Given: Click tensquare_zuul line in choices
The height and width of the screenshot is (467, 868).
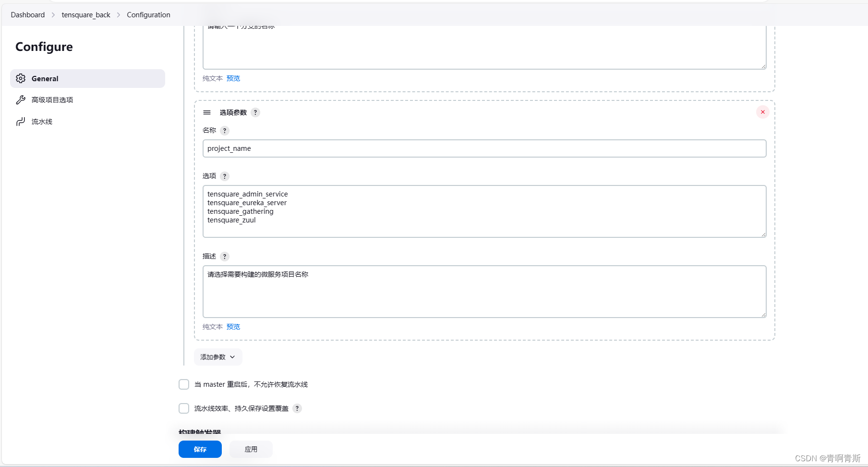Looking at the screenshot, I should tap(231, 220).
